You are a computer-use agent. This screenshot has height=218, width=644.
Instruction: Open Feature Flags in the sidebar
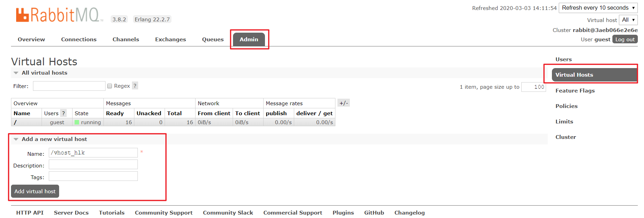(x=575, y=90)
